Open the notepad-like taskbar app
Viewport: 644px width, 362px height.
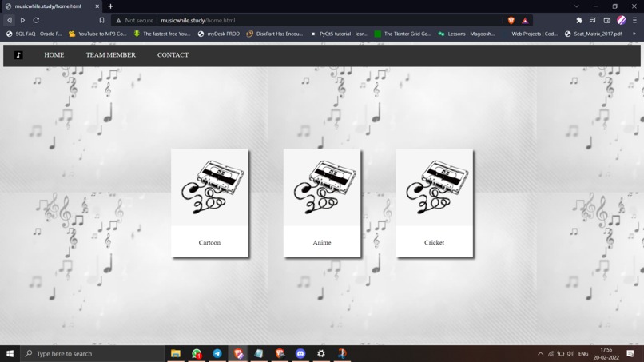[x=259, y=353]
